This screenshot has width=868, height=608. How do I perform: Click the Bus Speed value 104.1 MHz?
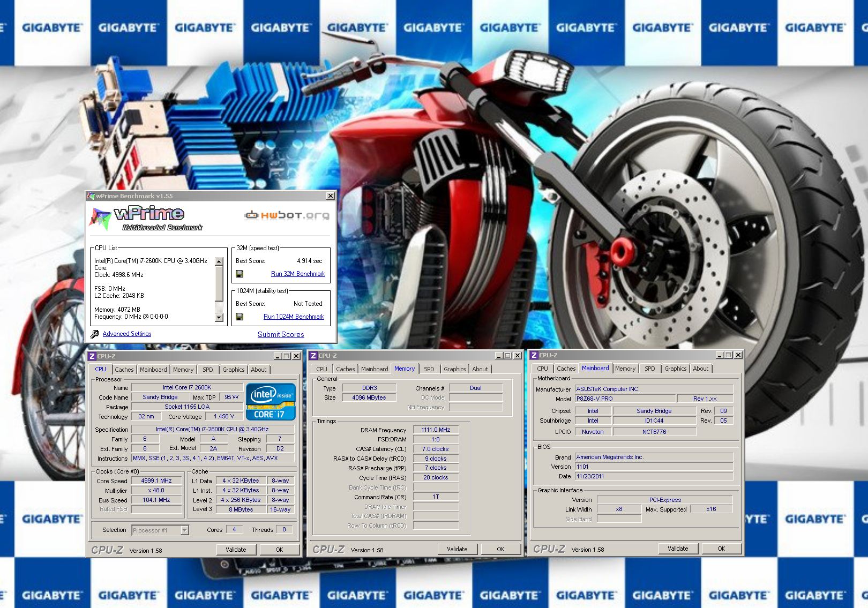[156, 500]
